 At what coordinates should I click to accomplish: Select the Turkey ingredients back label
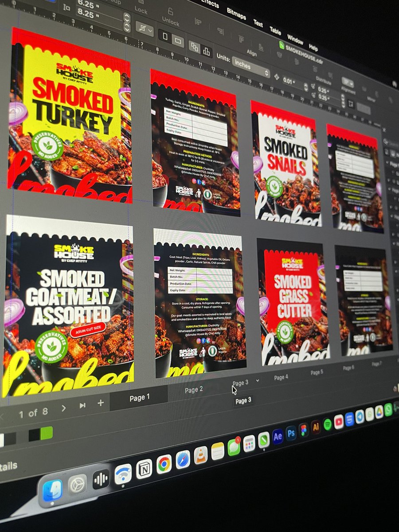(195, 143)
